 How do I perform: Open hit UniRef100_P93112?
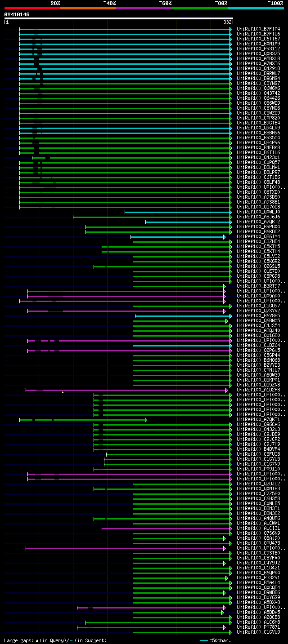pos(258,49)
